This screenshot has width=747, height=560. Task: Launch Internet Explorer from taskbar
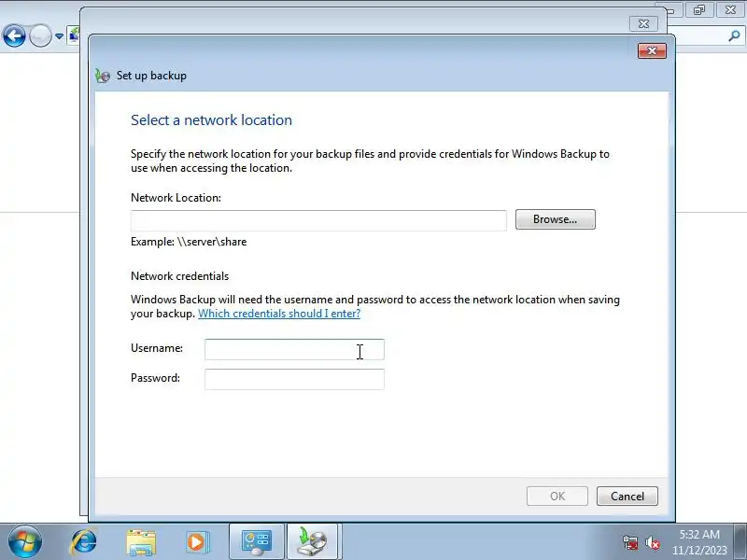click(x=84, y=542)
